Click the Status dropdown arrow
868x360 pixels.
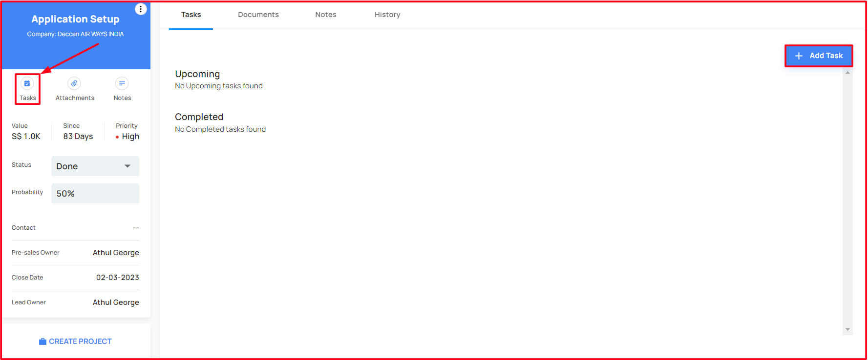[x=127, y=166]
